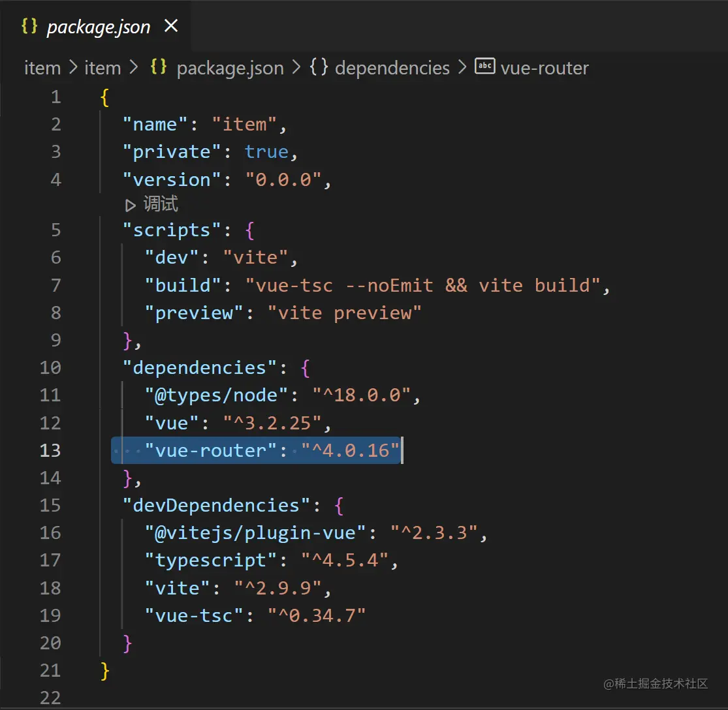Click the final closing brace on line 21
728x710 pixels.
click(x=105, y=671)
